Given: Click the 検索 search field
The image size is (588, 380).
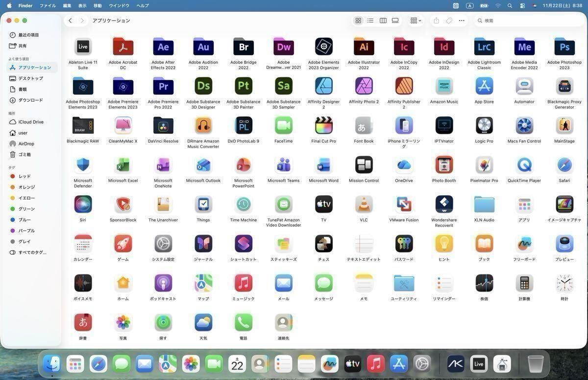Looking at the screenshot, I should pos(528,21).
